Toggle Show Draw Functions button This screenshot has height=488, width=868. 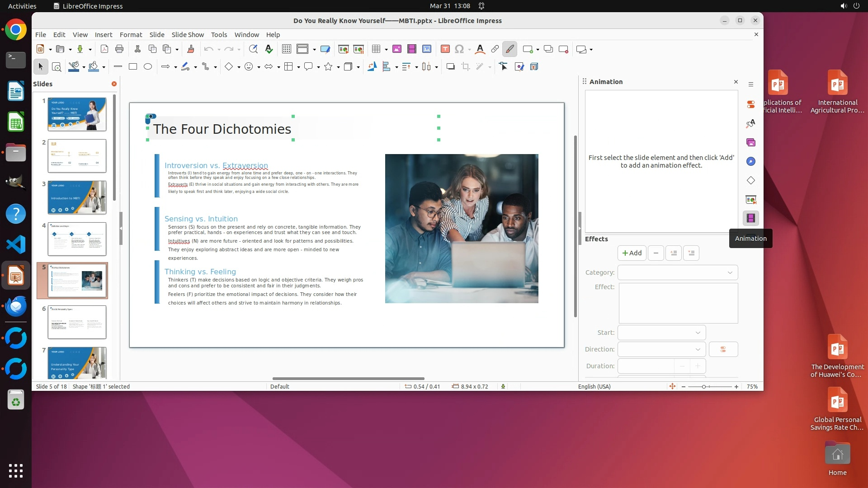tap(509, 49)
